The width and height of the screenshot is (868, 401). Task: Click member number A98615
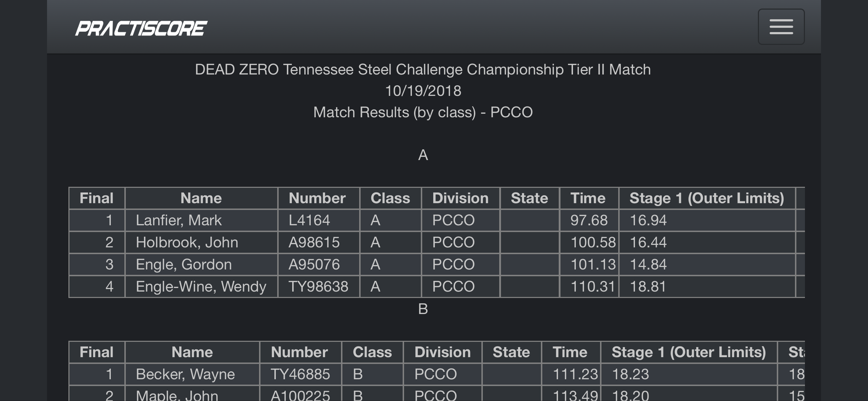[314, 242]
